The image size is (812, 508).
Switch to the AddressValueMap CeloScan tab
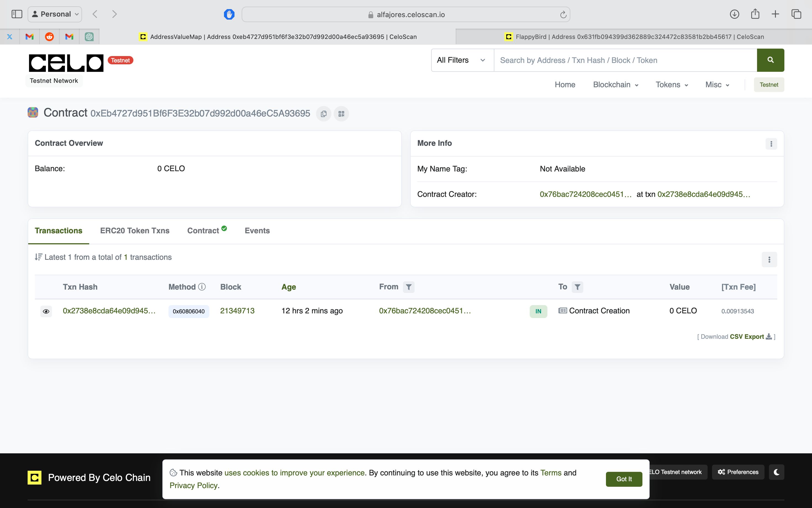(x=278, y=37)
